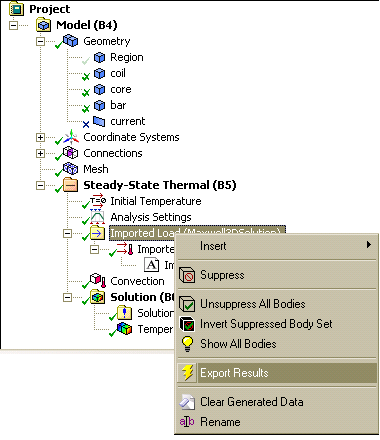Screen dimensions: 380x440
Task: Click the Steady-State Thermal folder icon
Action: [71, 185]
